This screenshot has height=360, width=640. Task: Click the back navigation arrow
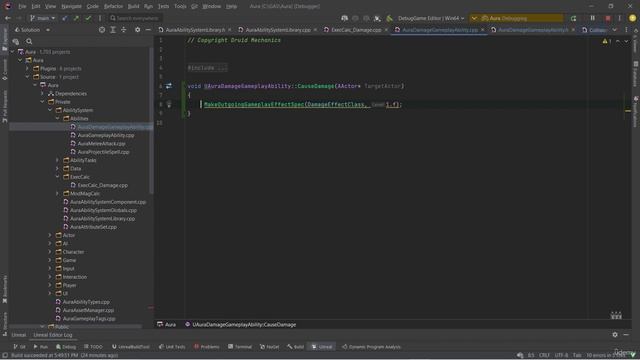(x=7, y=18)
